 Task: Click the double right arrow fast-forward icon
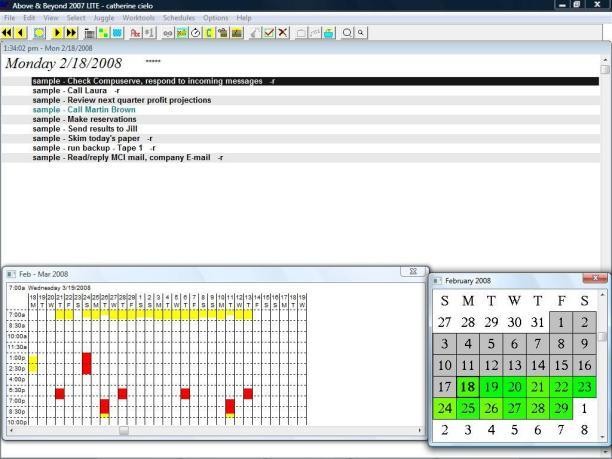71,33
